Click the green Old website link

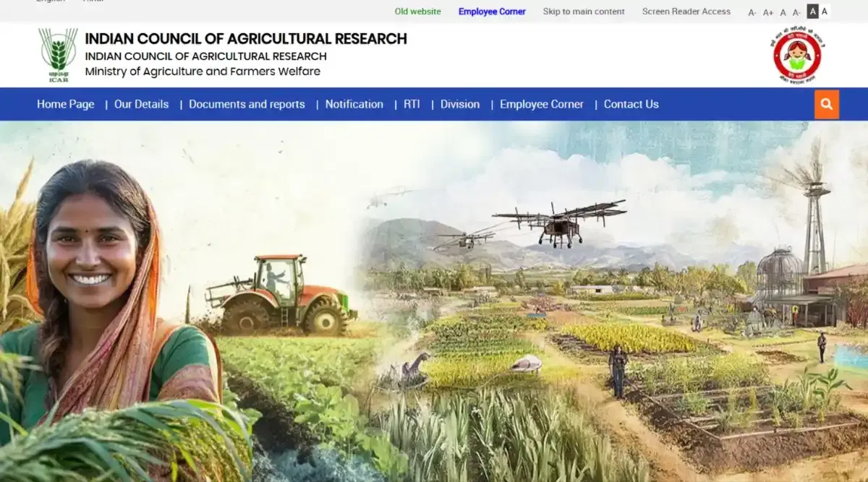click(x=417, y=12)
